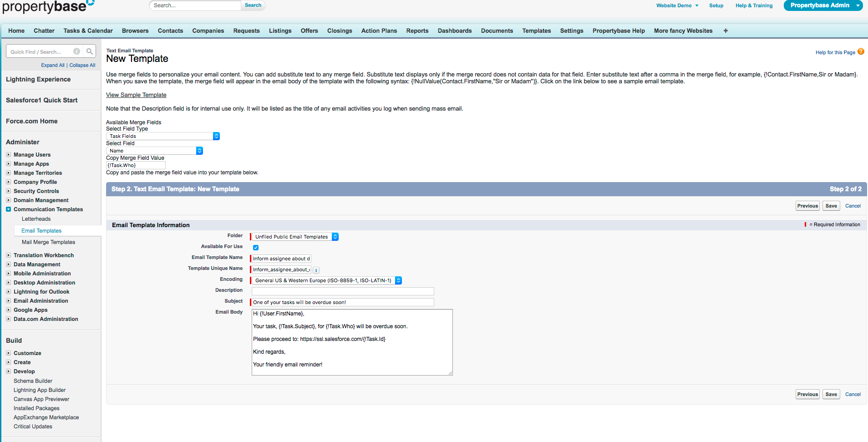Expand the Create section
868x442 pixels.
(x=8, y=362)
